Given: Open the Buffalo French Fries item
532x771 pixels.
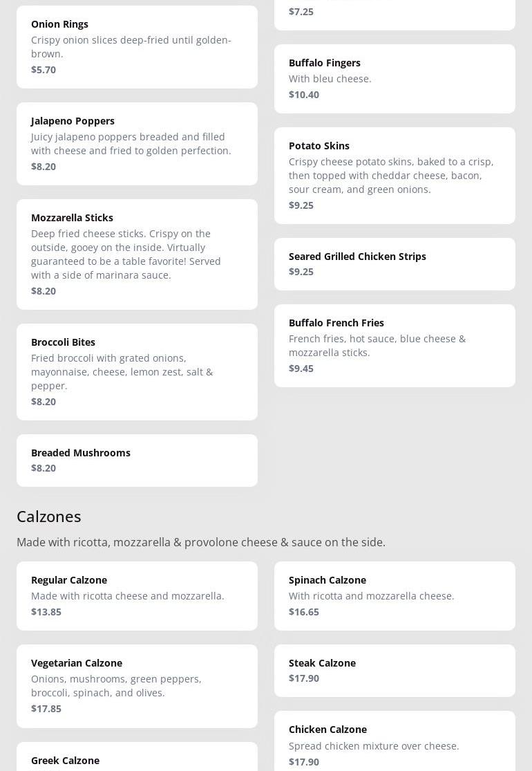Looking at the screenshot, I should pos(395,346).
